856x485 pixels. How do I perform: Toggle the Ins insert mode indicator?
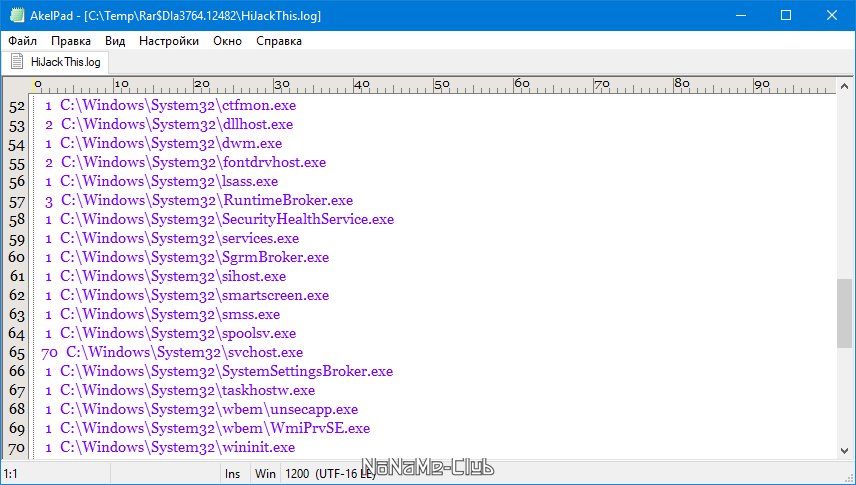(x=233, y=474)
